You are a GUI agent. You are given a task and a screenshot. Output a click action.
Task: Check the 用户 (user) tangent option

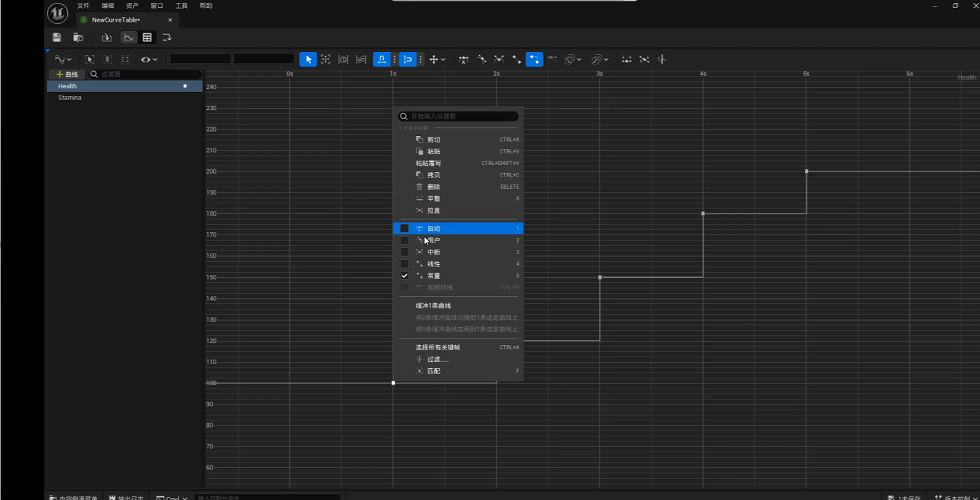[459, 240]
